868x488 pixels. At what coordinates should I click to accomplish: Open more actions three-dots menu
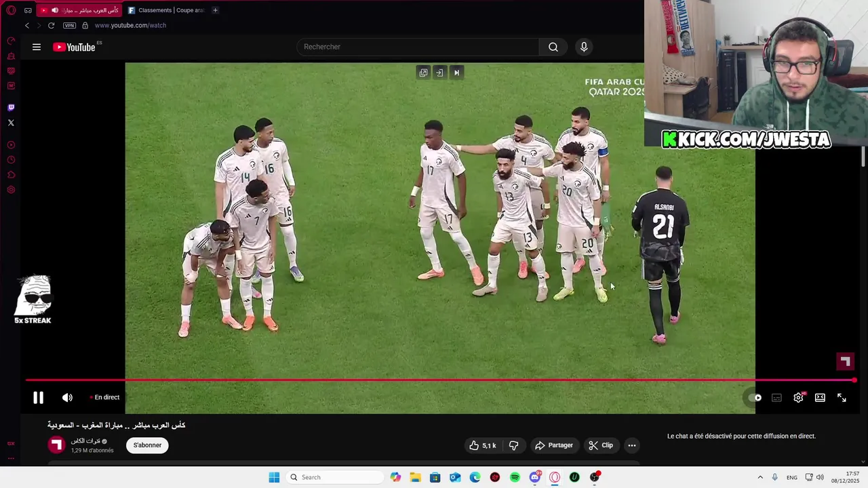631,445
